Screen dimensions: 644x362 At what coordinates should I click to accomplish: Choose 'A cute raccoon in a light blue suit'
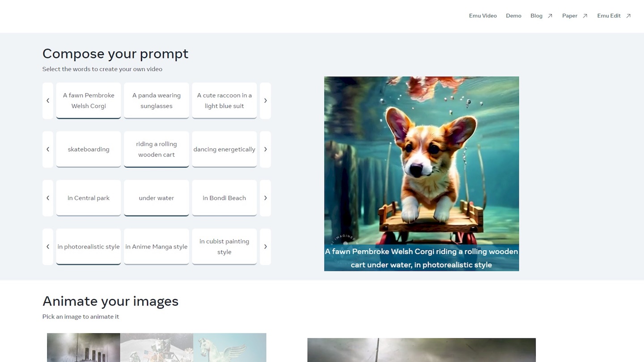224,101
